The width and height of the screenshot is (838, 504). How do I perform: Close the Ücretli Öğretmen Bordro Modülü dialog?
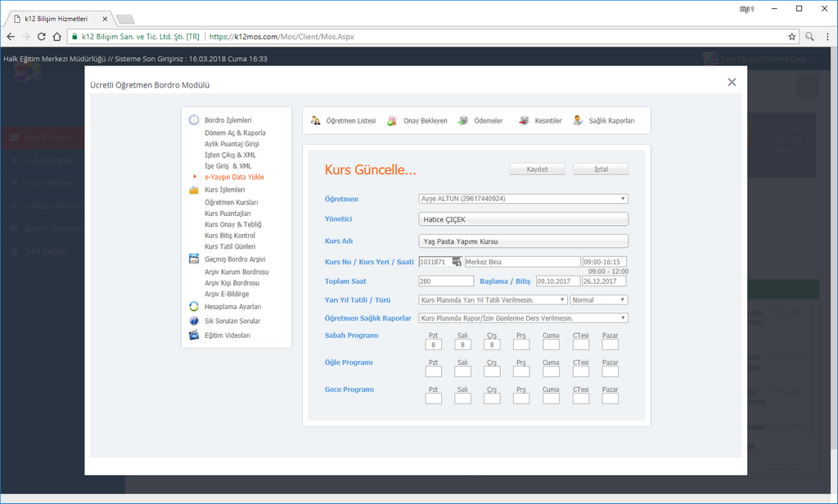pos(732,82)
